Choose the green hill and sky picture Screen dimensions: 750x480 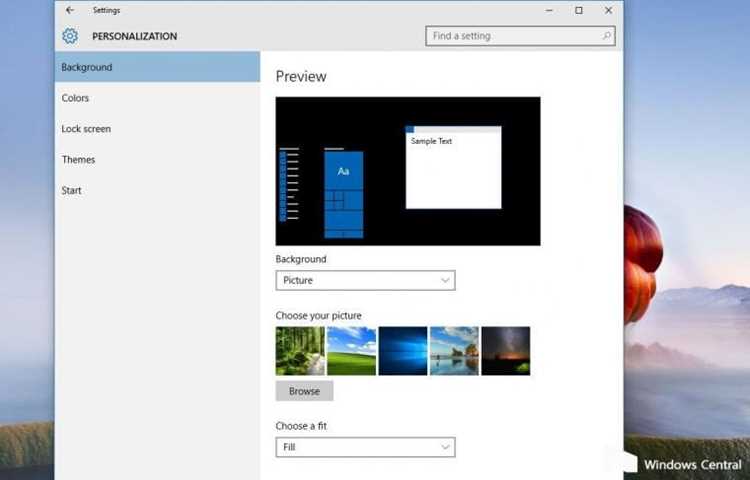coord(352,351)
